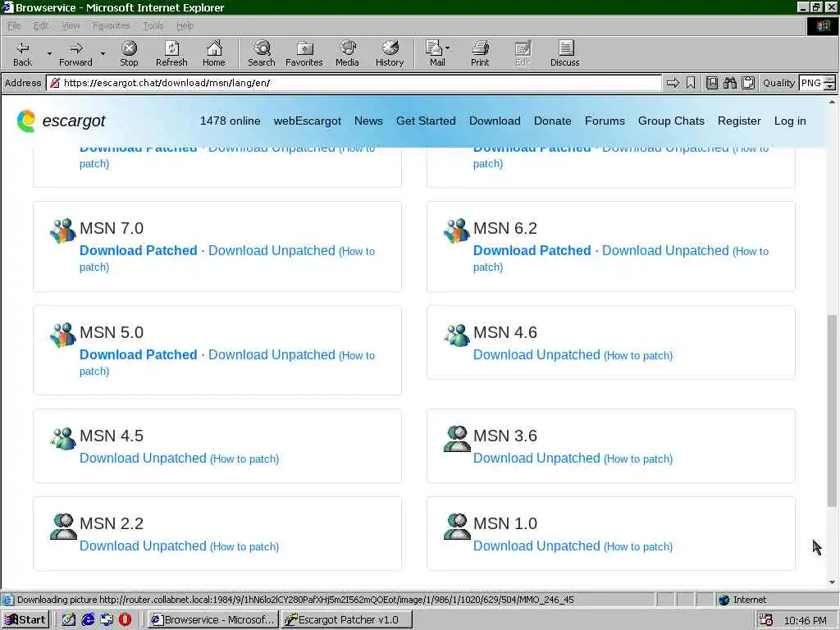Click the Quality PNG down arrow
The width and height of the screenshot is (840, 630).
point(830,87)
